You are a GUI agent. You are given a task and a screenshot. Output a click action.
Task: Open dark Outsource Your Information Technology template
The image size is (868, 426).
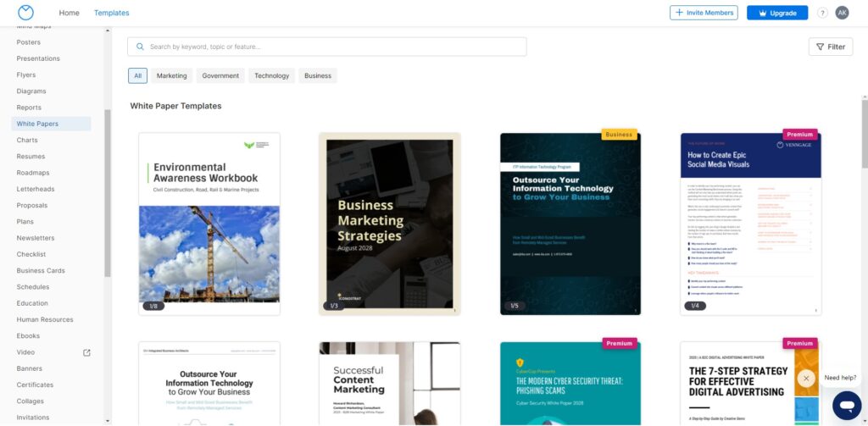pos(570,224)
